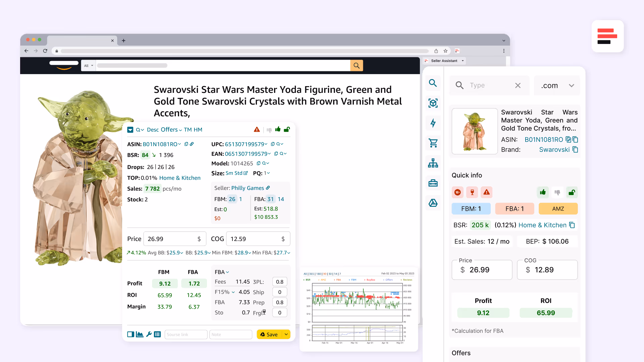Clear the Type search field

[x=518, y=85]
